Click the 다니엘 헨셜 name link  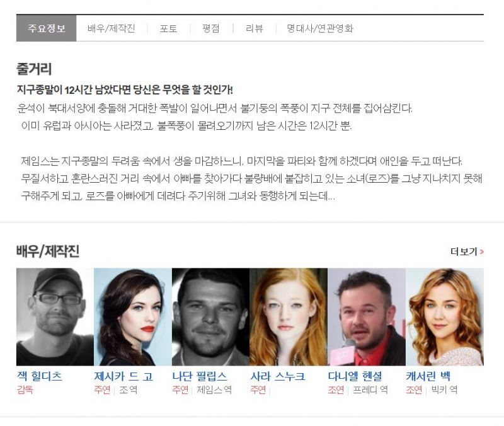[x=355, y=376]
